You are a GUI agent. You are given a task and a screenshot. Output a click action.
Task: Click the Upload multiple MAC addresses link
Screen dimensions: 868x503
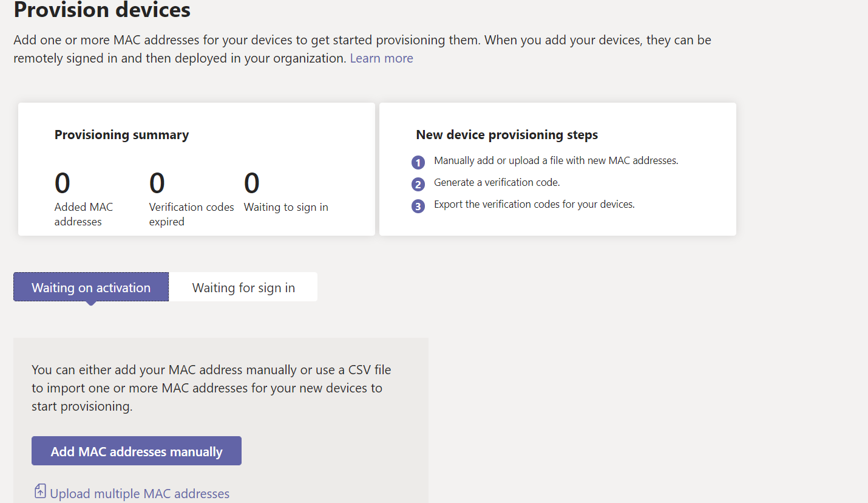point(140,493)
